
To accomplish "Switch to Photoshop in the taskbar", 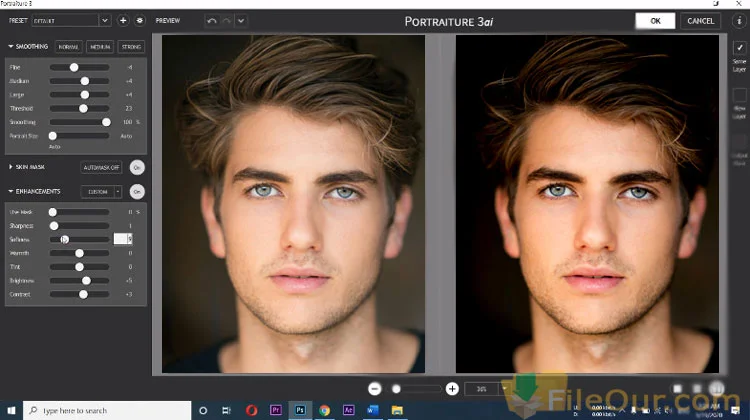I will 300,410.
